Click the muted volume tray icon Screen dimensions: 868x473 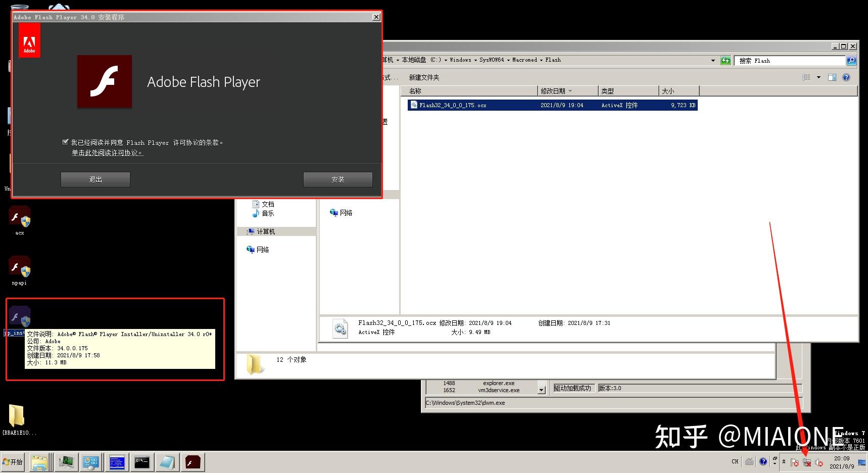pos(819,462)
